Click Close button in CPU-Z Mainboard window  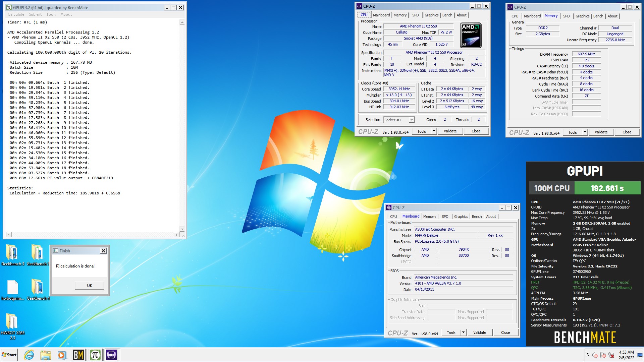point(505,333)
